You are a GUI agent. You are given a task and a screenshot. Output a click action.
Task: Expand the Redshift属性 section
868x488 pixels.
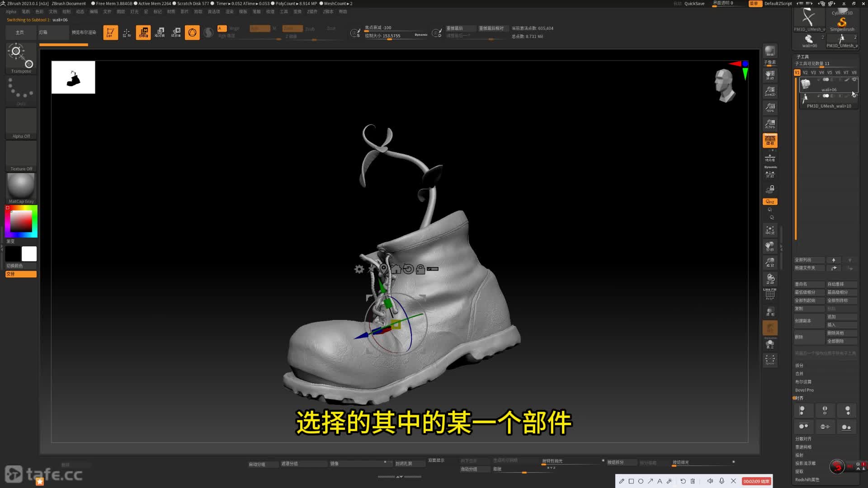807,480
